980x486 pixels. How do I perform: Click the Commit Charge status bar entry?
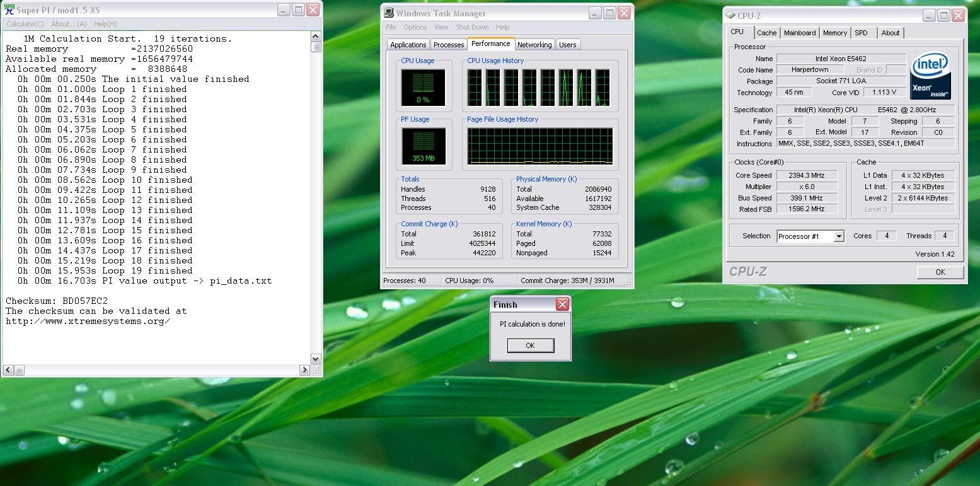click(567, 281)
